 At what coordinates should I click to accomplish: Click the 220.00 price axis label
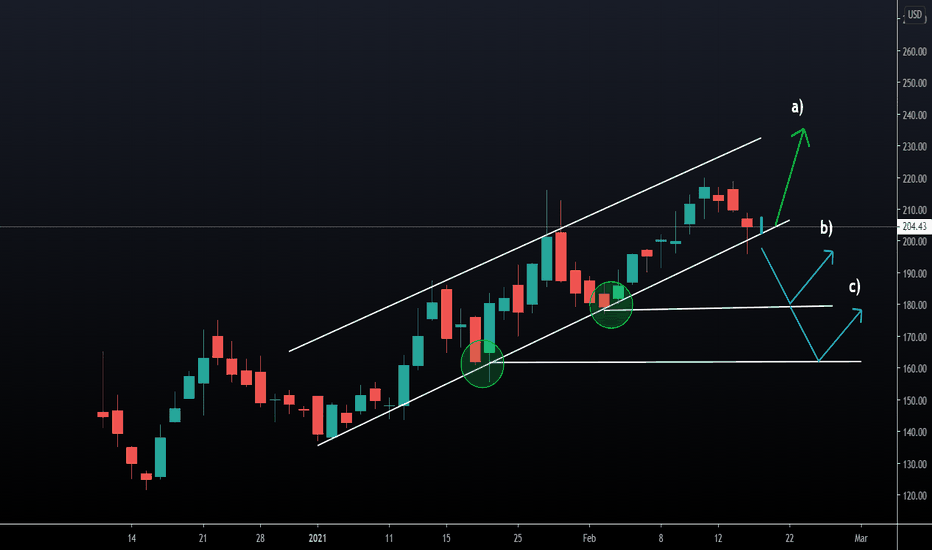pos(915,178)
